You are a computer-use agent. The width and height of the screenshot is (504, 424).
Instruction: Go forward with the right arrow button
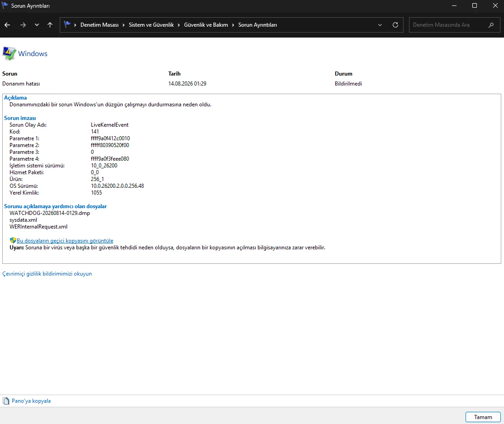(x=23, y=25)
